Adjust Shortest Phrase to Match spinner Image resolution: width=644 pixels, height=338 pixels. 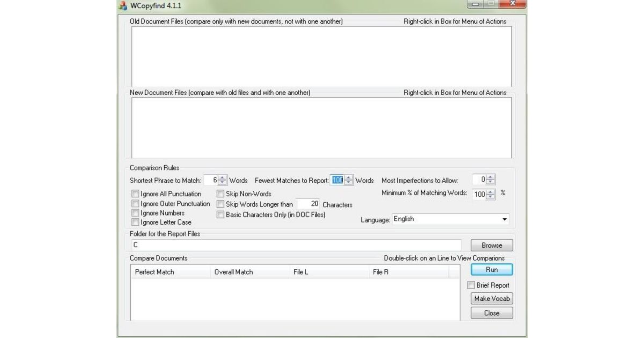point(223,180)
